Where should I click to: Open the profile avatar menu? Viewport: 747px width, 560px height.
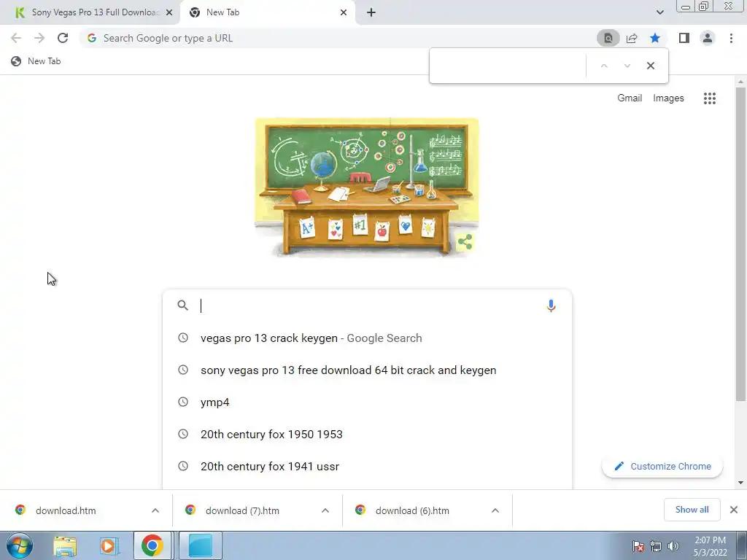pos(708,38)
